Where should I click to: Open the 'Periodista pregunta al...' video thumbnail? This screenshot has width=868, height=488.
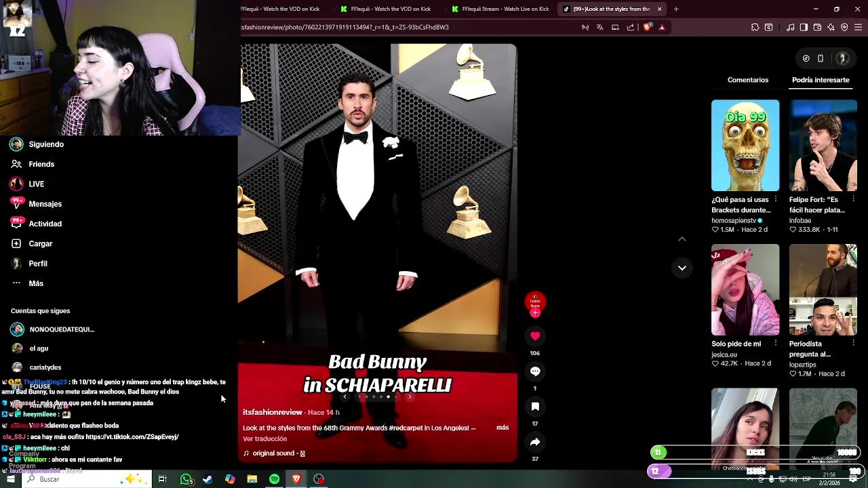point(823,289)
